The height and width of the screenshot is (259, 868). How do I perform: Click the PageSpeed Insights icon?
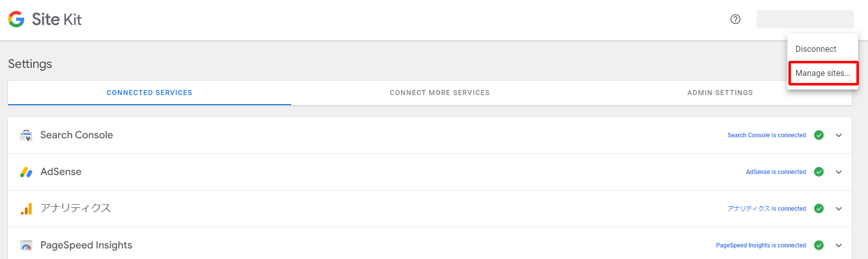pyautogui.click(x=26, y=245)
